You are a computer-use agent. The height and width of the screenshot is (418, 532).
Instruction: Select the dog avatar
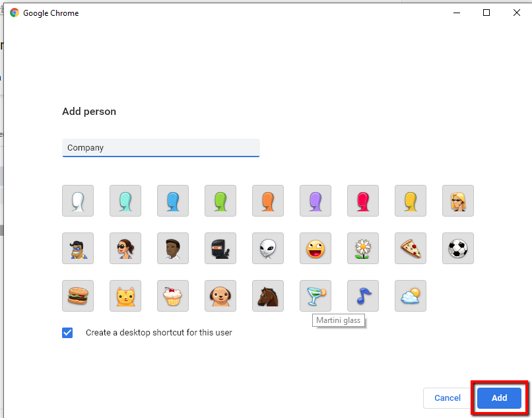pos(220,296)
